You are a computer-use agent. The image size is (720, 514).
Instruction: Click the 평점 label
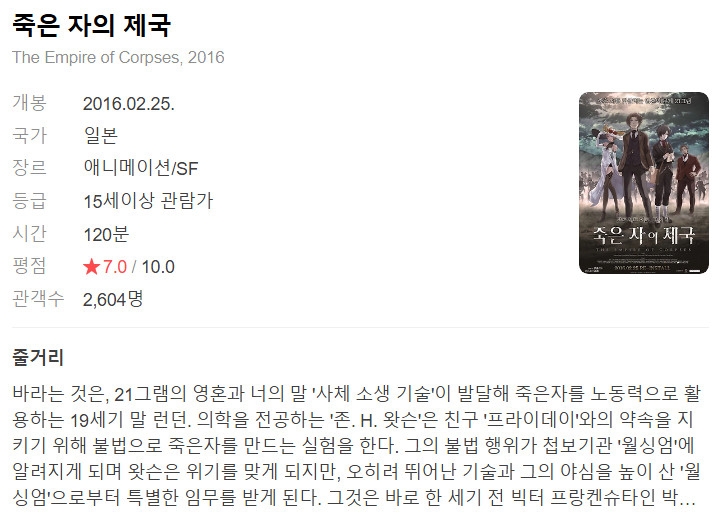(29, 265)
